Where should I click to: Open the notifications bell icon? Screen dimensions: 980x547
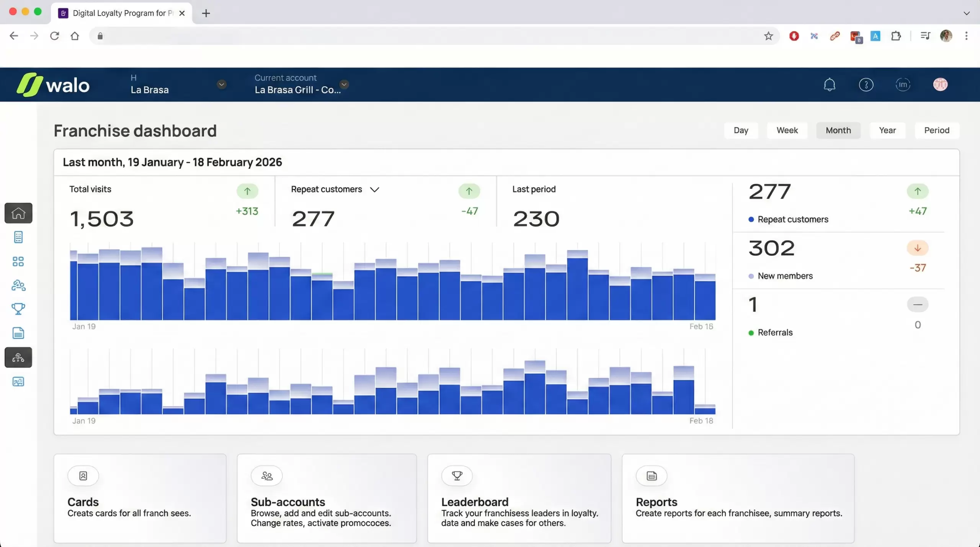click(829, 85)
